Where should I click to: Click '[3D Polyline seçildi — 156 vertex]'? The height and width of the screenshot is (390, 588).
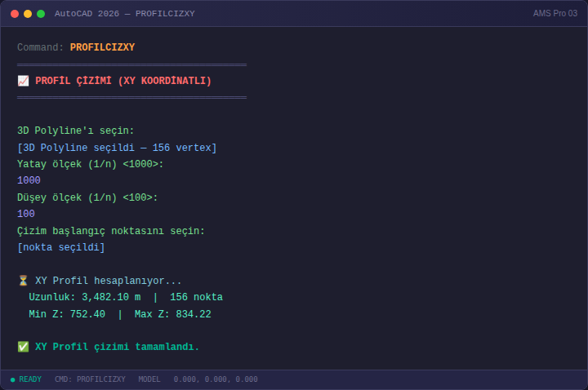117,147
